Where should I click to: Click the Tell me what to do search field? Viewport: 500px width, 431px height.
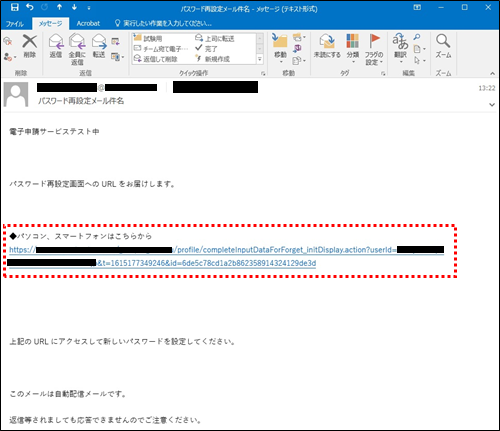click(163, 23)
